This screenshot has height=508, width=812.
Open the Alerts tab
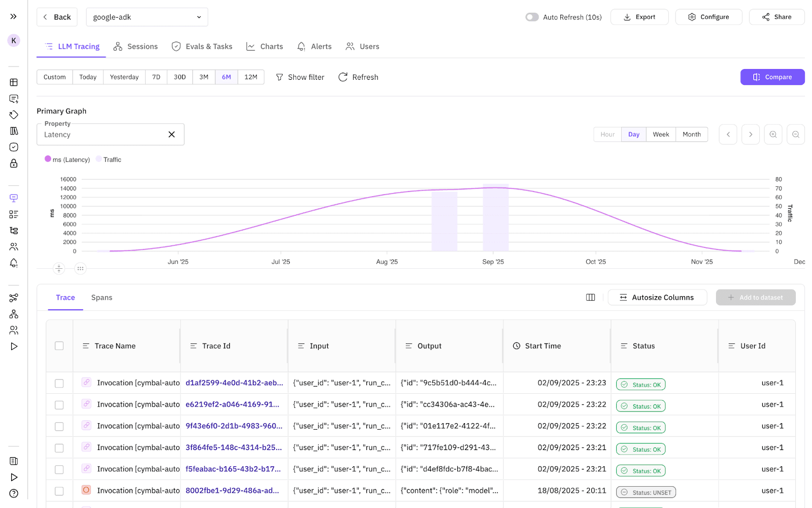pos(314,47)
